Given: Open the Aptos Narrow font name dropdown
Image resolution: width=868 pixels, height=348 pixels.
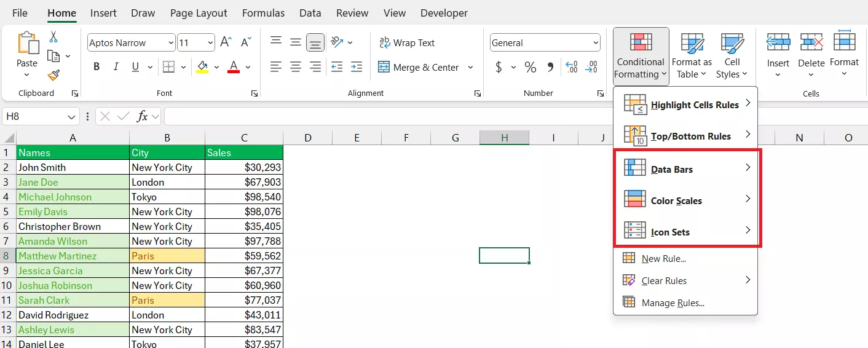Looking at the screenshot, I should (x=170, y=42).
